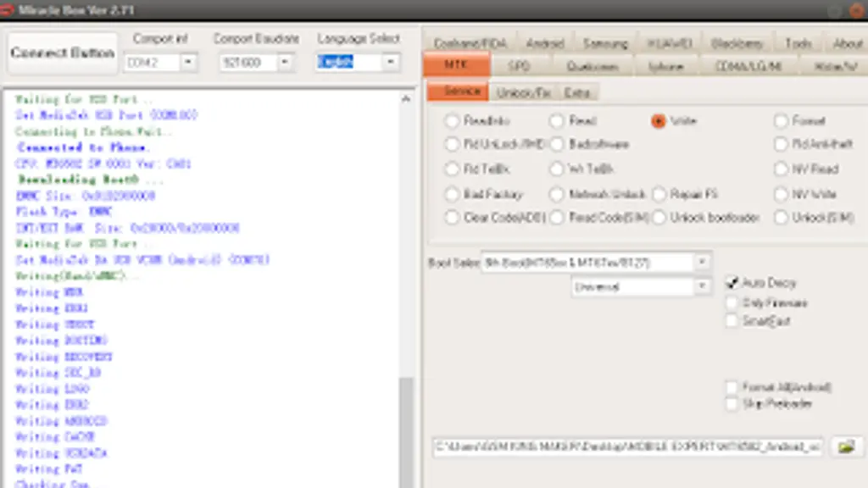
Task: Select the Unlock bootloader radio button
Action: 659,218
